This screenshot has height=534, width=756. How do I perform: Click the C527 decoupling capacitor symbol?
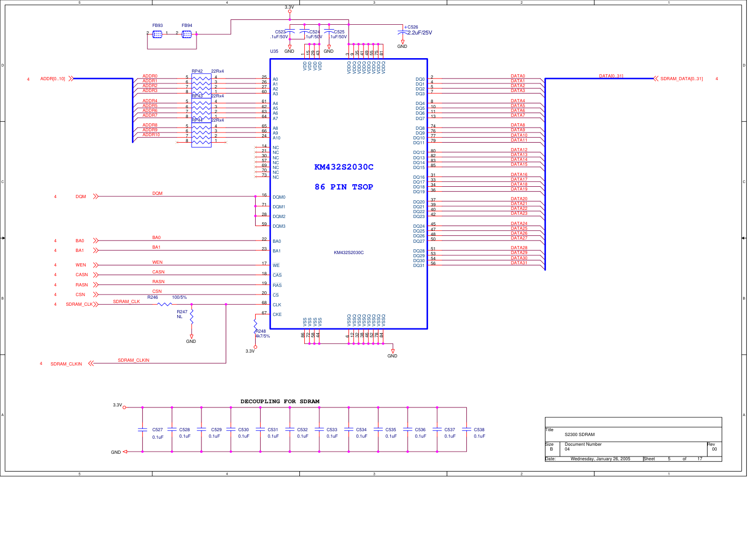click(143, 430)
